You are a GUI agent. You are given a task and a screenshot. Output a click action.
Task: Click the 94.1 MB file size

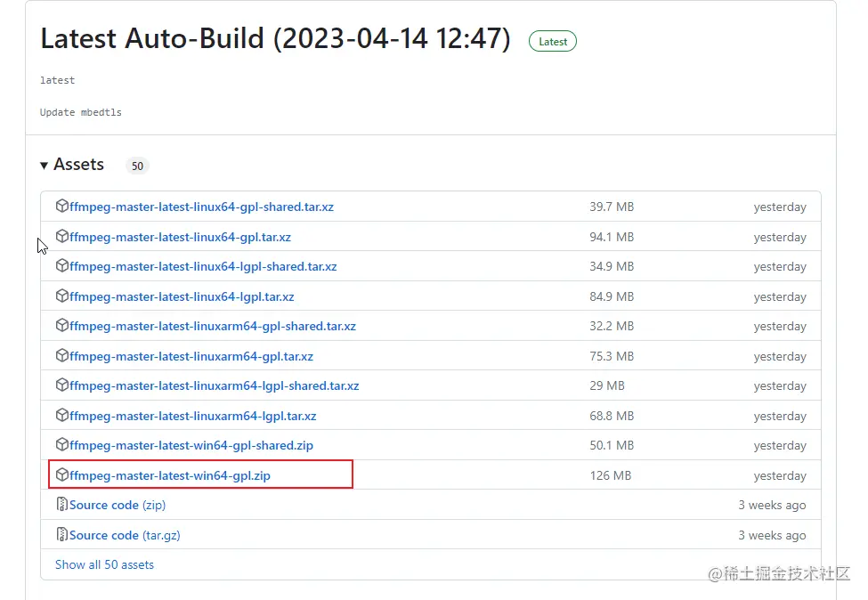[x=612, y=237]
